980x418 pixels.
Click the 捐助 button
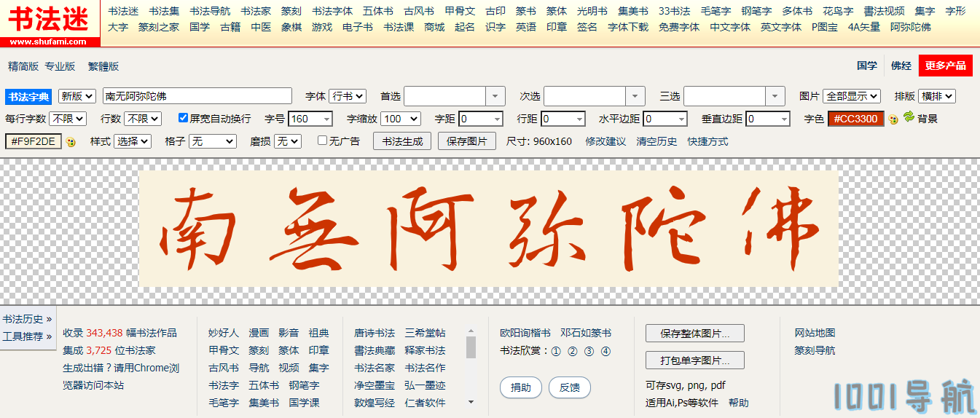point(521,387)
